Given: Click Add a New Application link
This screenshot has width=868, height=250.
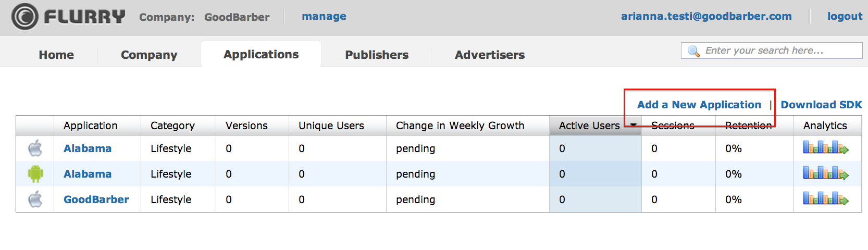Looking at the screenshot, I should tap(699, 105).
